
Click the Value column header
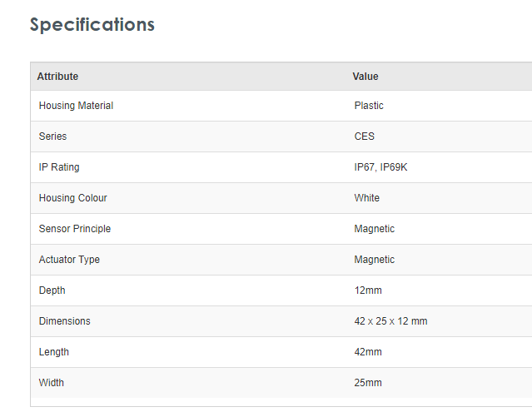365,77
